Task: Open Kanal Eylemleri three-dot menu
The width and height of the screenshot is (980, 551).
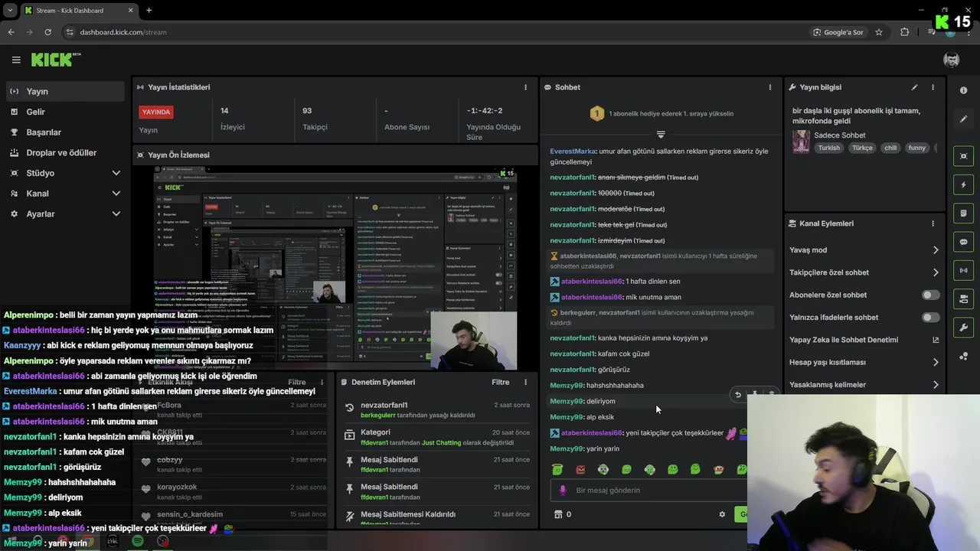Action: click(933, 223)
